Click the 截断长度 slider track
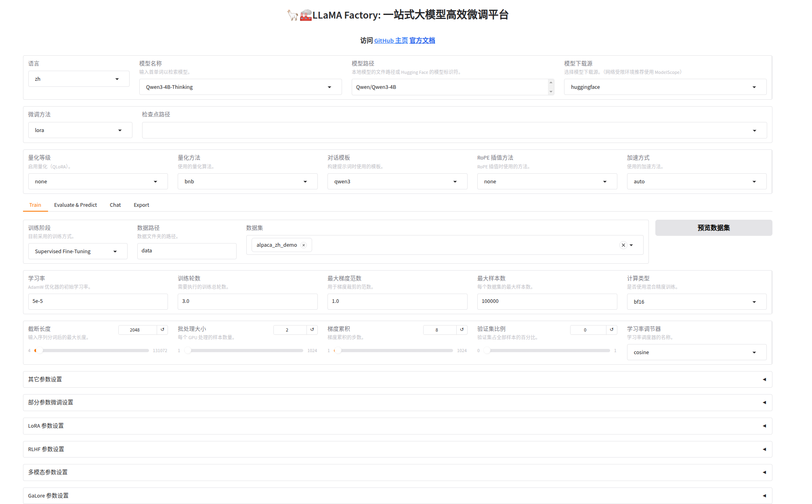The width and height of the screenshot is (812, 504). pos(93,351)
